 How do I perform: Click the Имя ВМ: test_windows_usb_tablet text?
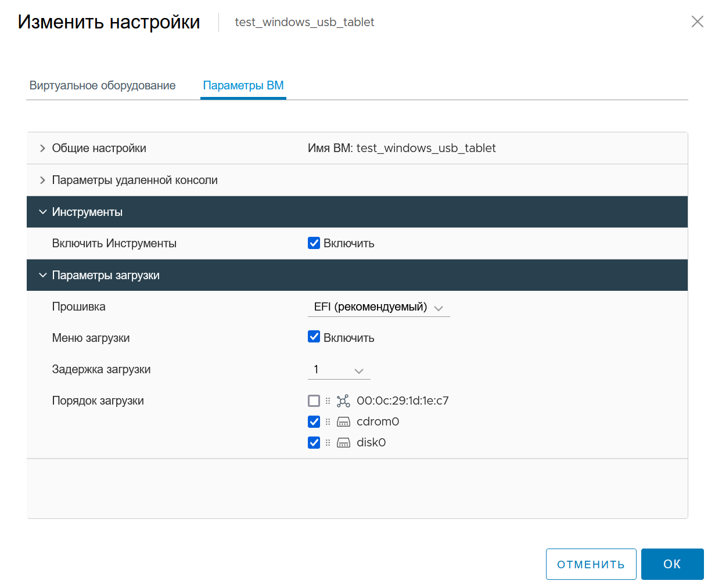(x=402, y=148)
